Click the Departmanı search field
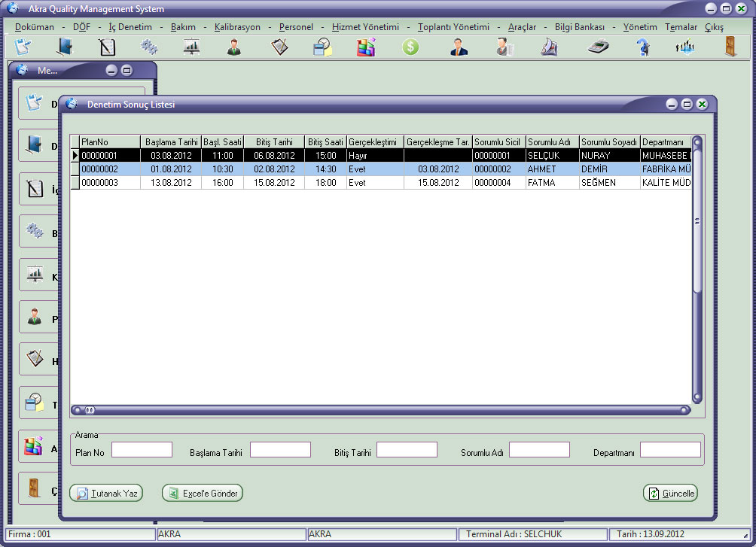Viewport: 756px width, 547px height. point(671,450)
